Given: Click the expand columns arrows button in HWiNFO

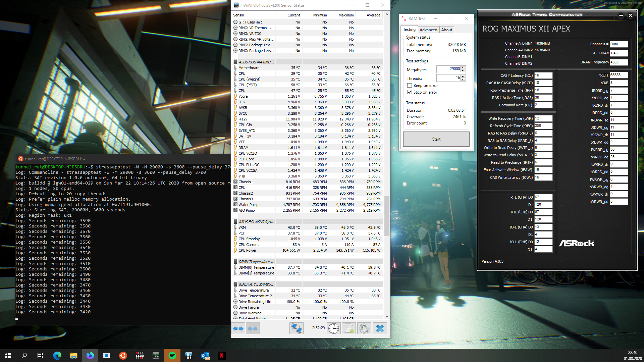Looking at the screenshot, I should [238, 328].
